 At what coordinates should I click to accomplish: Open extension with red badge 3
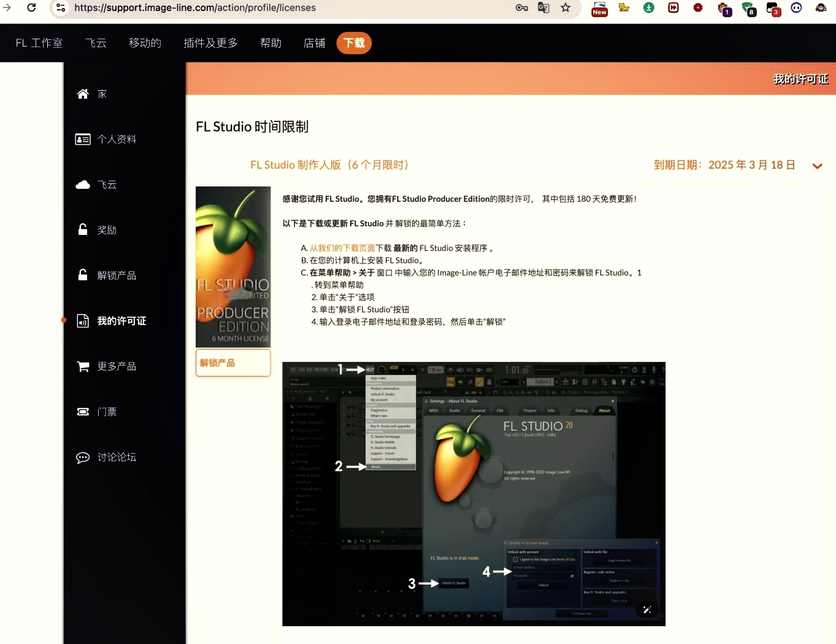pos(773,9)
